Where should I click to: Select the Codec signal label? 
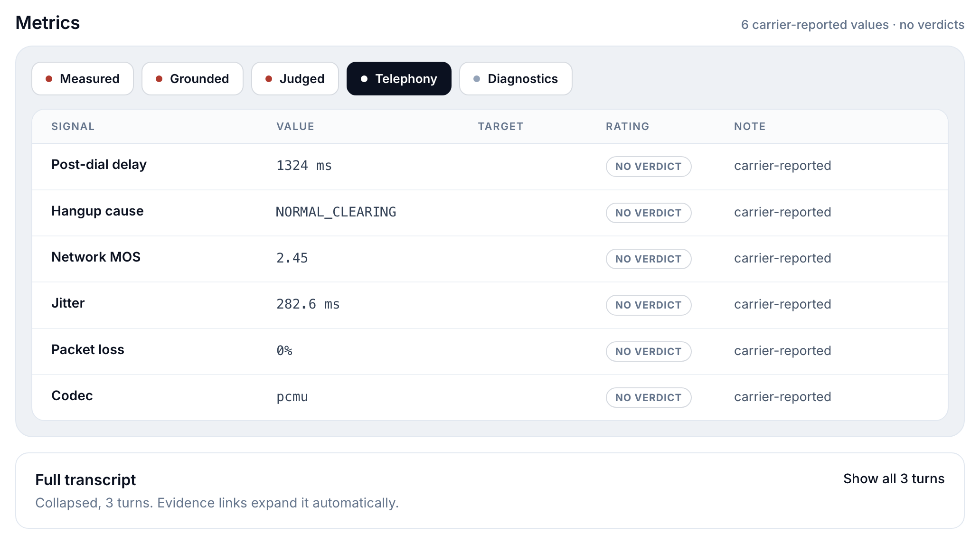72,395
